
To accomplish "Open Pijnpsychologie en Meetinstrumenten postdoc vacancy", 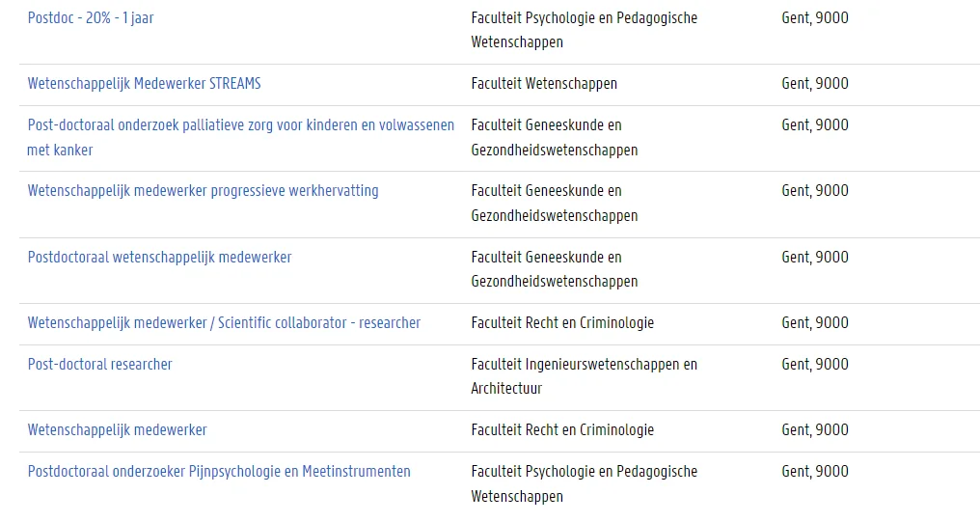I will point(219,472).
